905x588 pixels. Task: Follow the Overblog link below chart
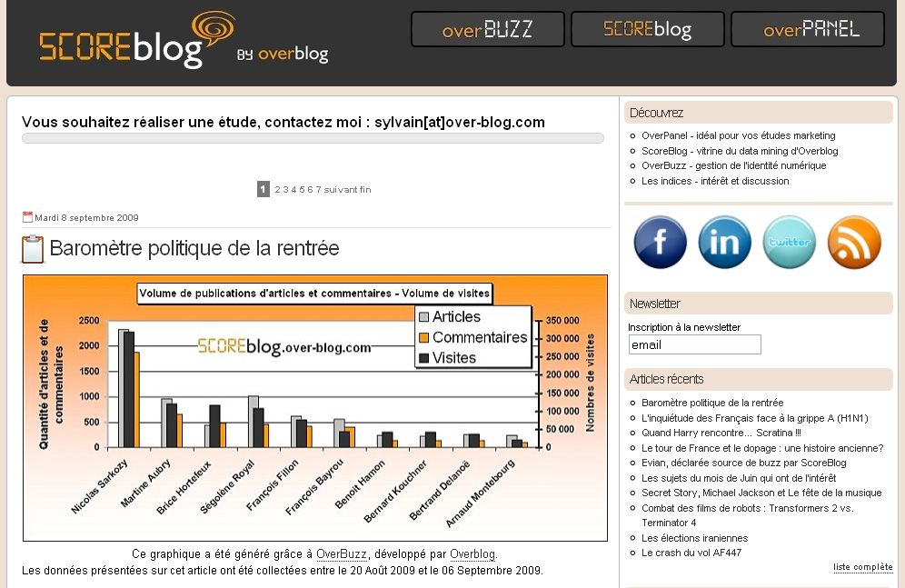[472, 554]
